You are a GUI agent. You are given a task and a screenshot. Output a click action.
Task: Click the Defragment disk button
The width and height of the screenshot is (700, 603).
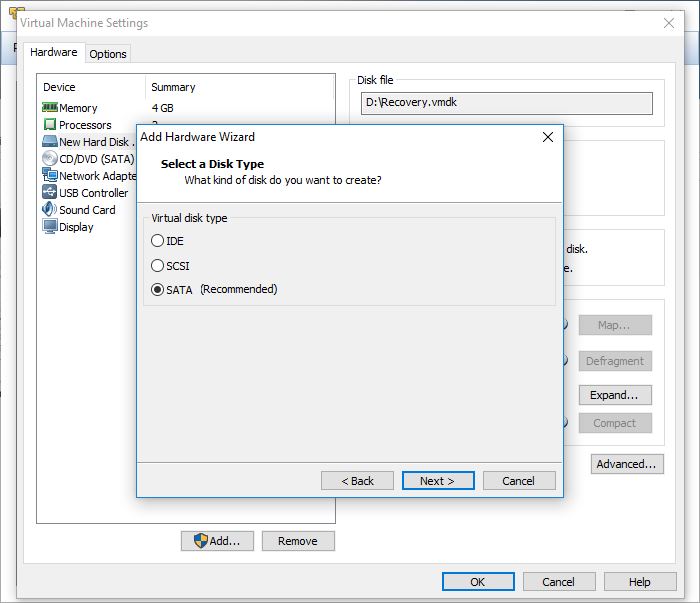(615, 361)
